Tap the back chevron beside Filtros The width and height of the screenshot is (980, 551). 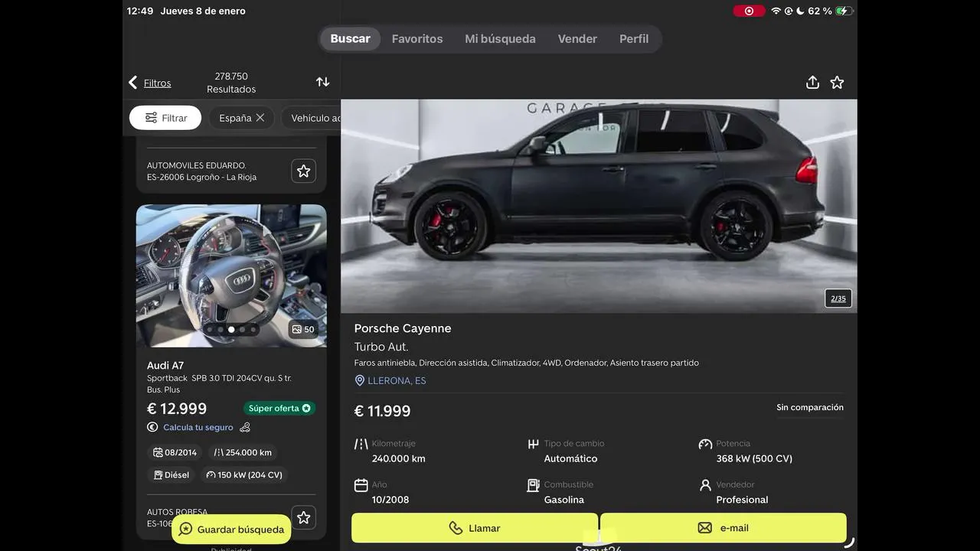[133, 83]
